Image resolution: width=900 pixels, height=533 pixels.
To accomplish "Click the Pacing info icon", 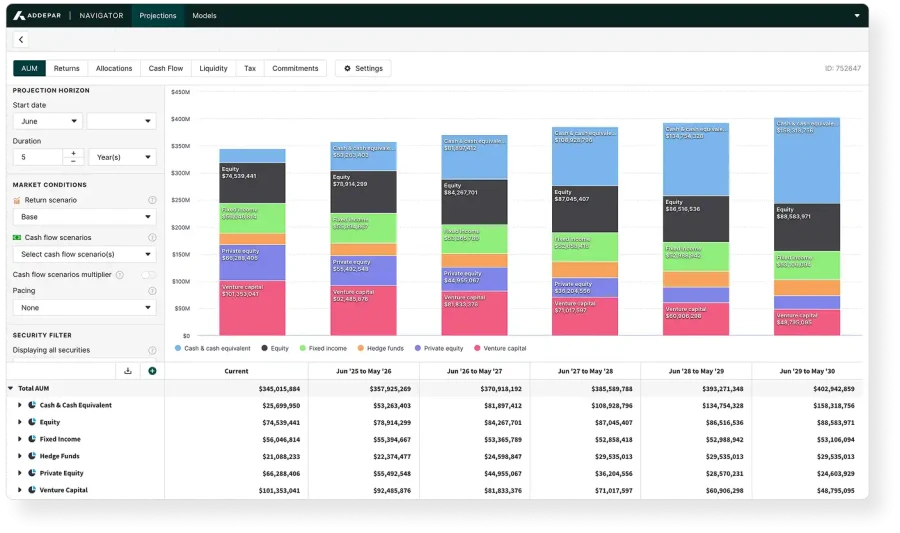I will 152,291.
